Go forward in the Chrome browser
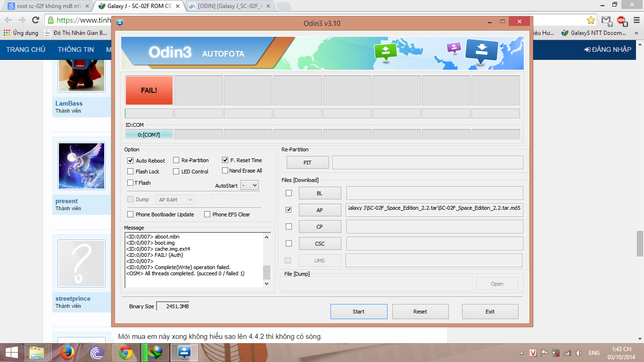This screenshot has width=644, height=362. pyautogui.click(x=22, y=20)
